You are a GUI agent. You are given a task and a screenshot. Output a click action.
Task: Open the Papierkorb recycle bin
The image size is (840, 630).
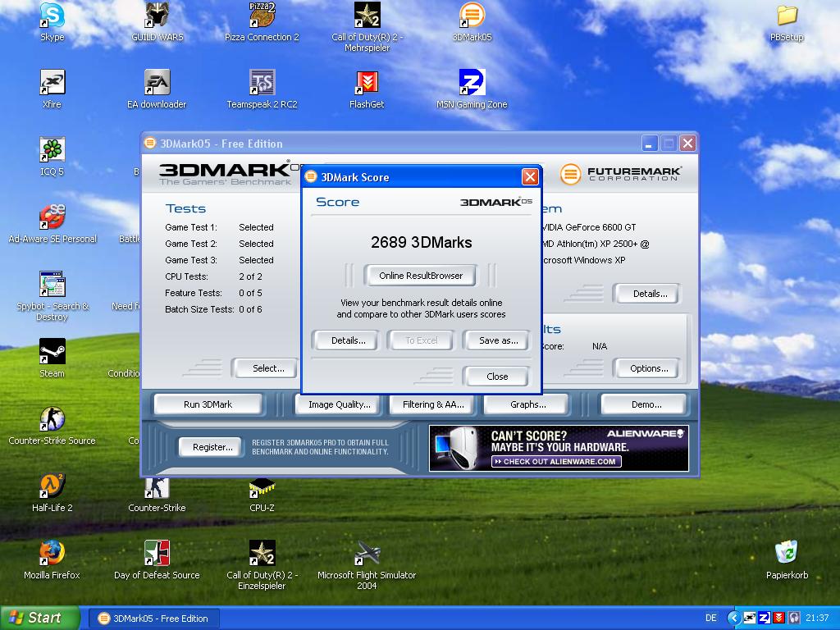tap(787, 554)
